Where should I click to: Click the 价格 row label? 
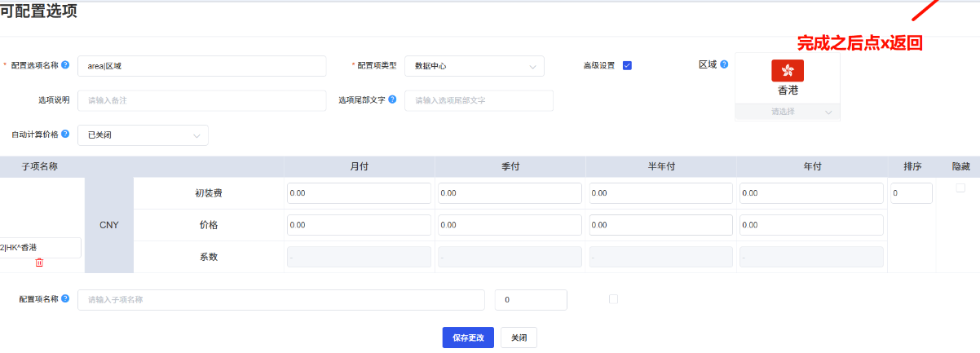pyautogui.click(x=208, y=225)
